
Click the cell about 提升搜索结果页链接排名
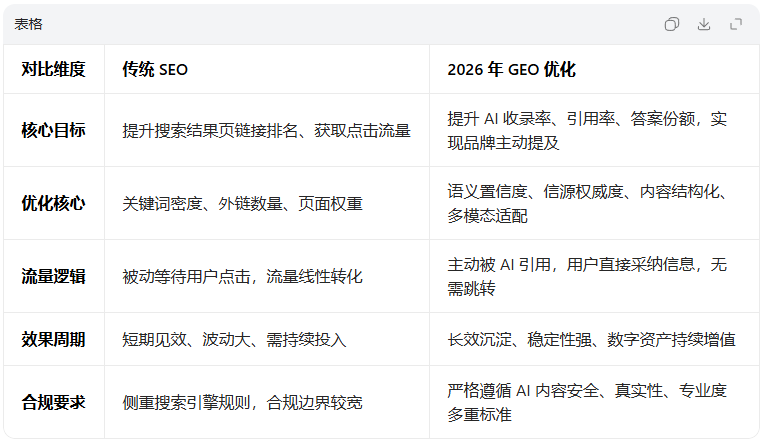(x=266, y=130)
